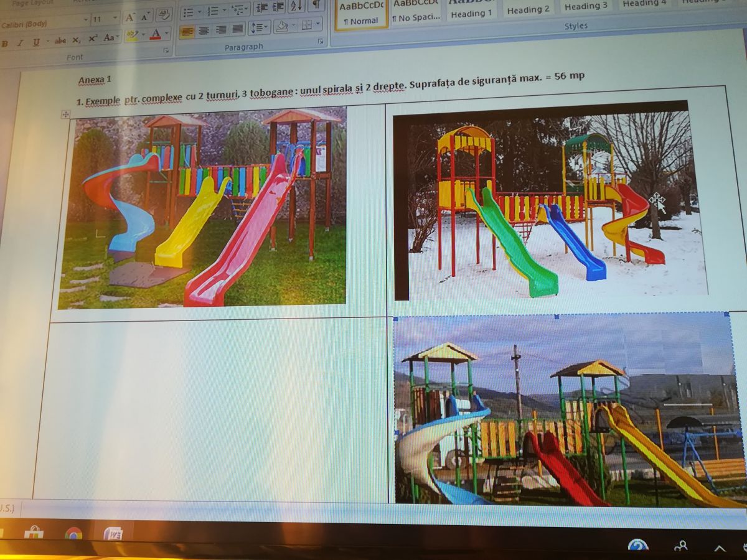This screenshot has width=747, height=560.
Task: Click the Sort icon
Action: tap(296, 6)
